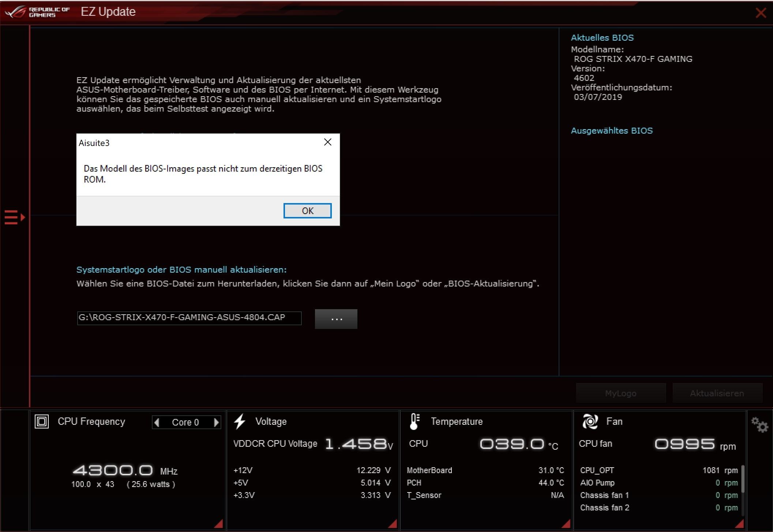
Task: Click the Core 0 selector label
Action: (185, 423)
